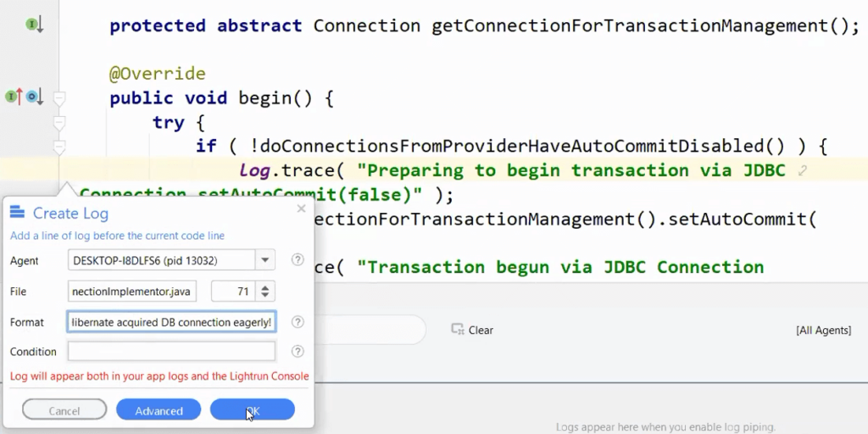Click the empty Condition field
868x434 pixels.
[171, 352]
